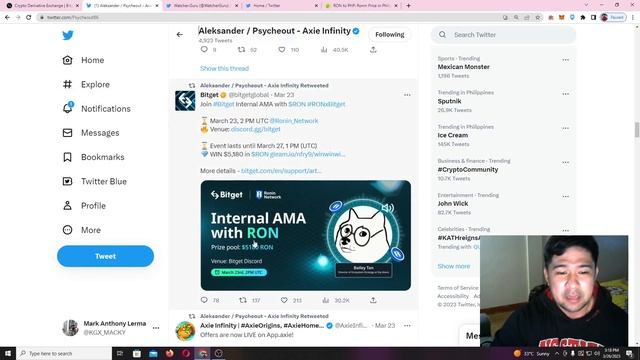
Task: Click the Search Twitter field
Action: click(x=504, y=35)
